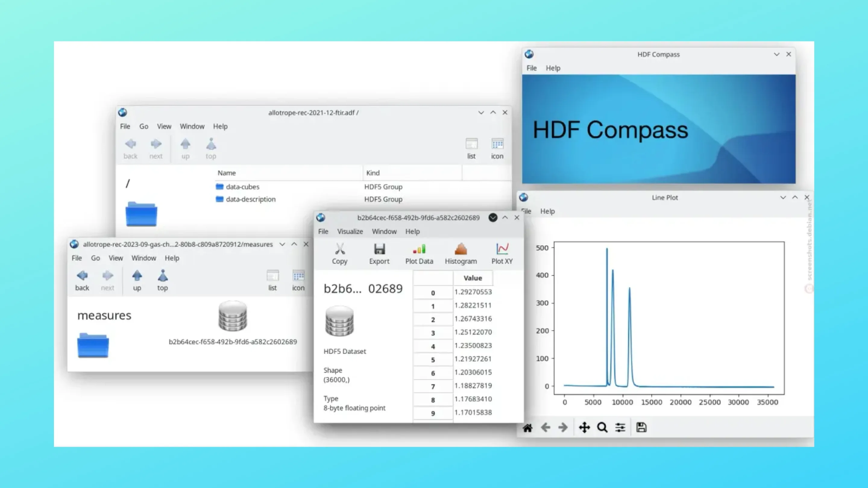Click the Name column header

(x=289, y=173)
